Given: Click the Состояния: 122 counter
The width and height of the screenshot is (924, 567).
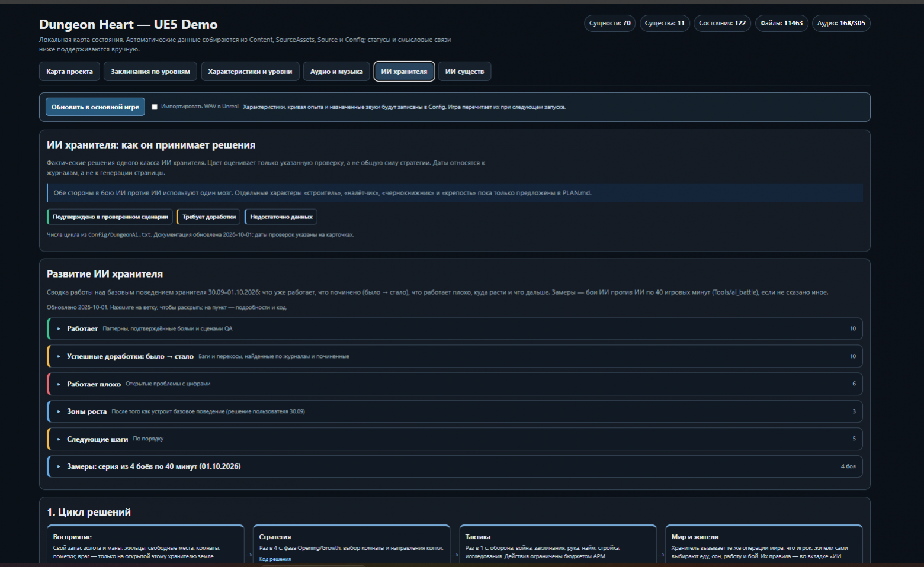Looking at the screenshot, I should pos(722,23).
